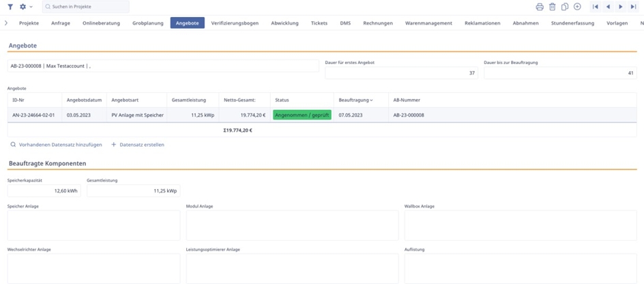Click the trash delete icon

[x=553, y=7]
